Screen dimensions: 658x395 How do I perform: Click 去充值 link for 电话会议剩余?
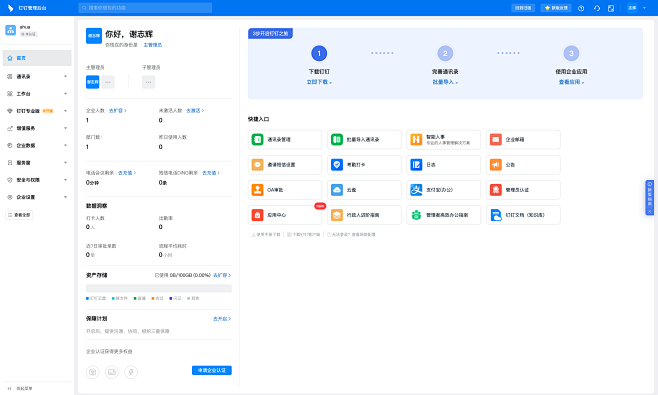127,173
